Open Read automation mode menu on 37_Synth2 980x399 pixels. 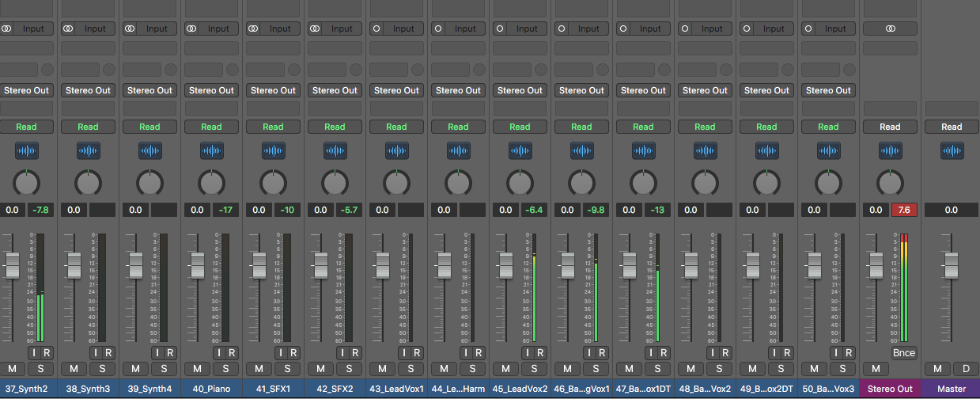[x=26, y=127]
